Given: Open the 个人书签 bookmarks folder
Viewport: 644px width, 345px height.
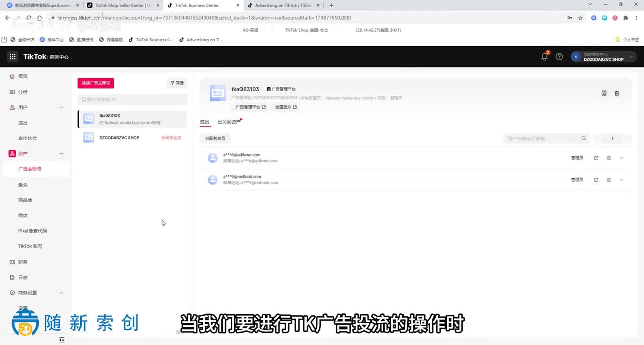Looking at the screenshot, I should (x=627, y=40).
